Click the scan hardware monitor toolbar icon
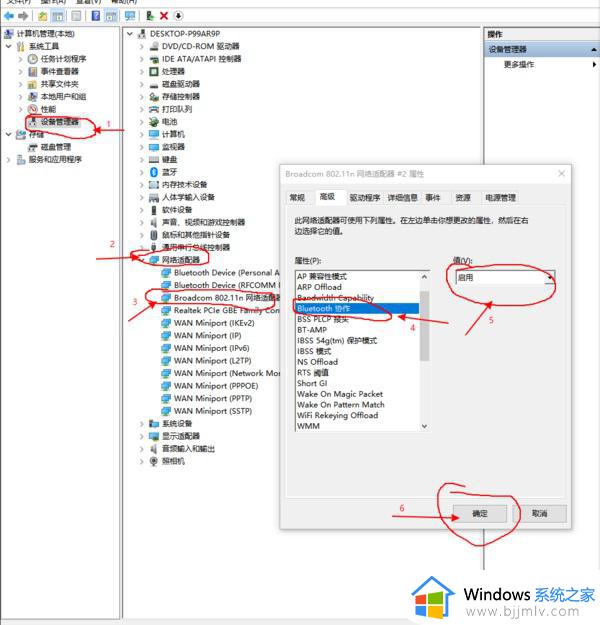600x625 pixels. (130, 16)
